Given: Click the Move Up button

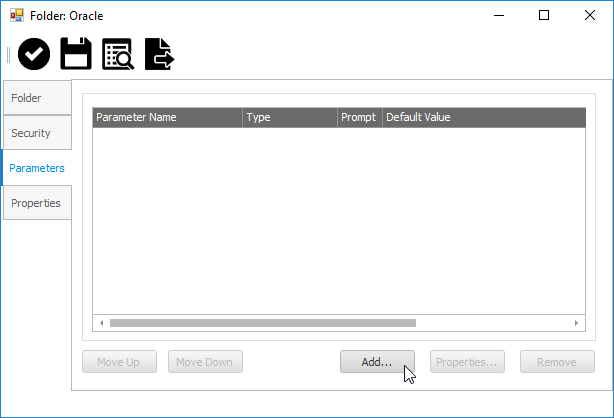Looking at the screenshot, I should [x=119, y=362].
